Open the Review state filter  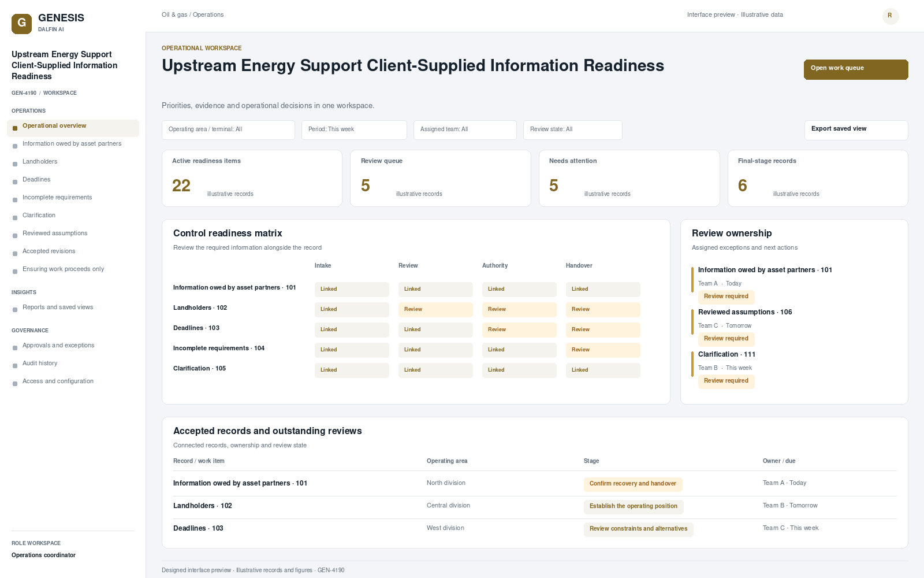pos(572,130)
